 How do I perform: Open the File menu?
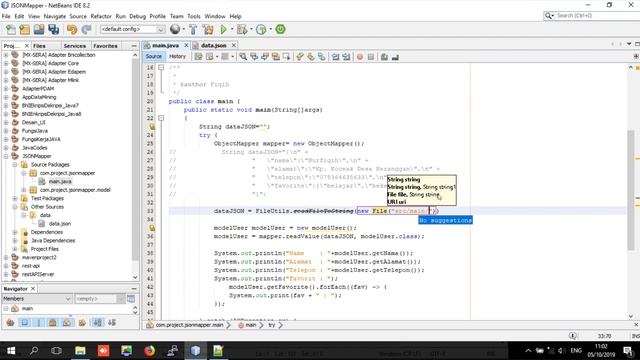point(6,16)
